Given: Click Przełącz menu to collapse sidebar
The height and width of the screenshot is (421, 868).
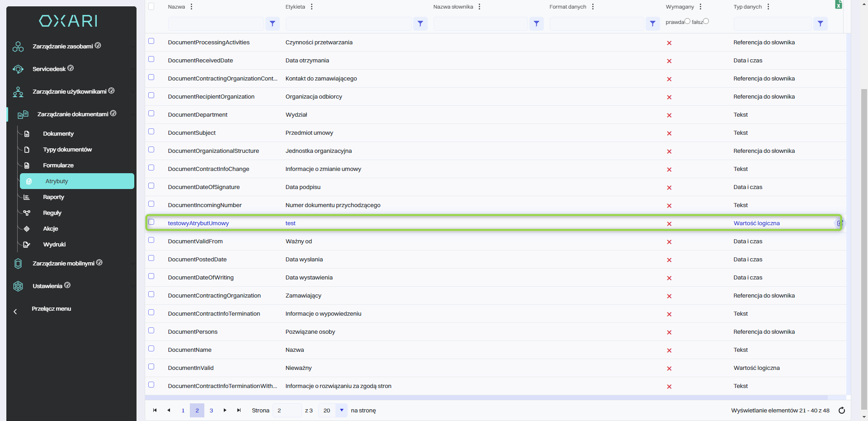Looking at the screenshot, I should tap(51, 309).
